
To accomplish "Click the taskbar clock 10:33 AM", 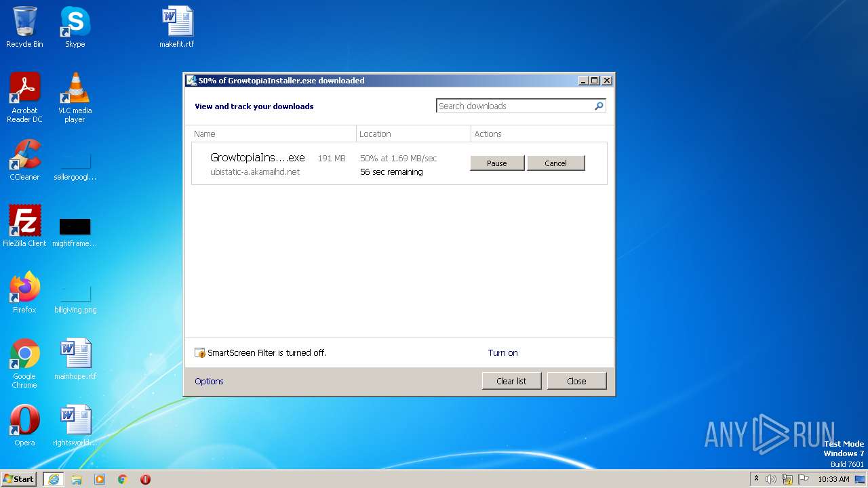I will click(833, 479).
